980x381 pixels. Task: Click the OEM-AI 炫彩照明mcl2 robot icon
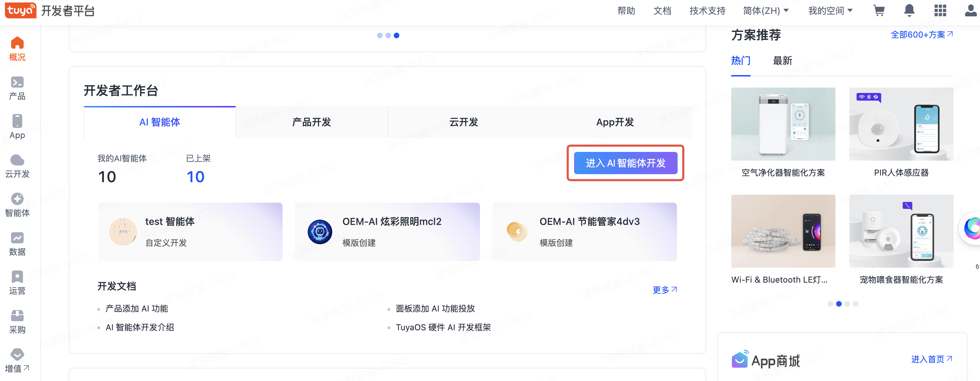click(x=320, y=232)
